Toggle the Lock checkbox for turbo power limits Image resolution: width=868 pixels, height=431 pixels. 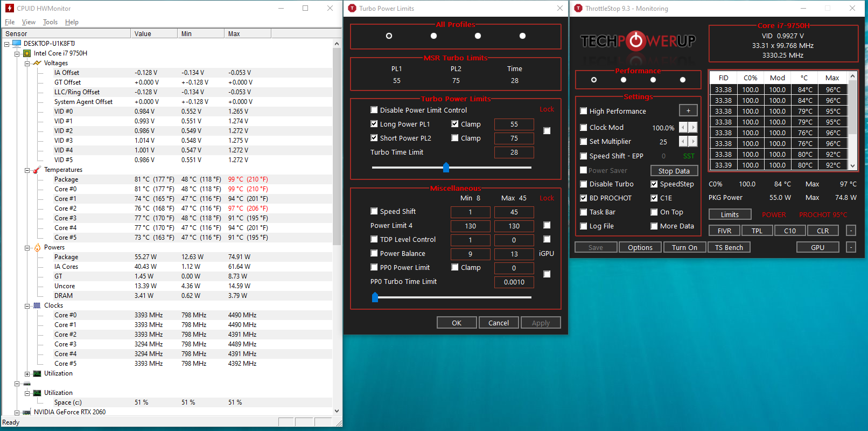547,130
